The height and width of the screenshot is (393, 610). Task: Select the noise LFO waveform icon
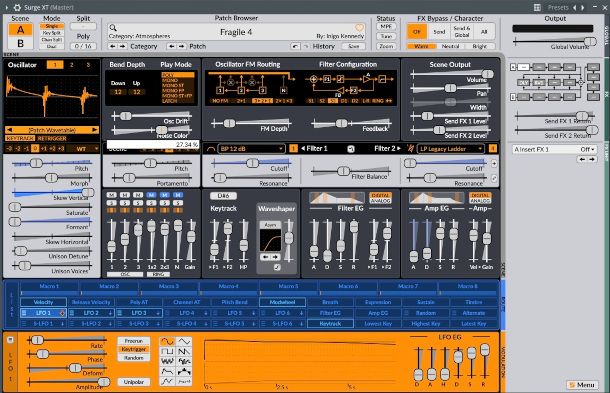click(167, 361)
